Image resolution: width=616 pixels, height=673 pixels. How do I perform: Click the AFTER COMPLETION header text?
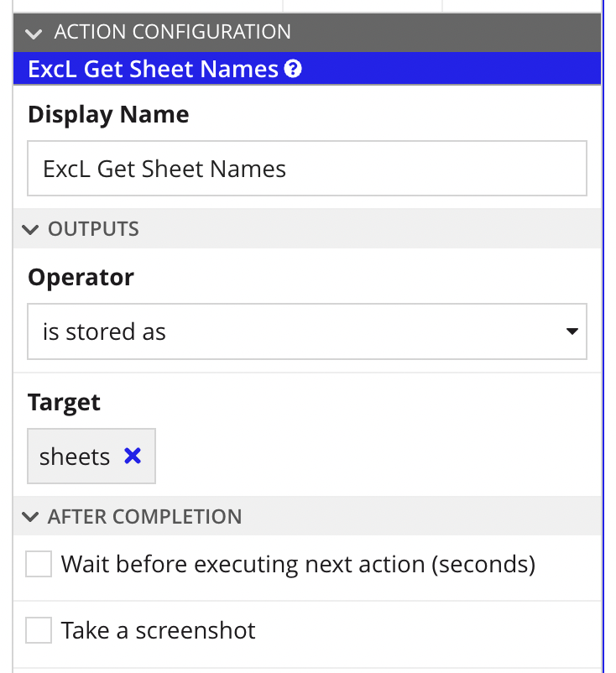144,517
